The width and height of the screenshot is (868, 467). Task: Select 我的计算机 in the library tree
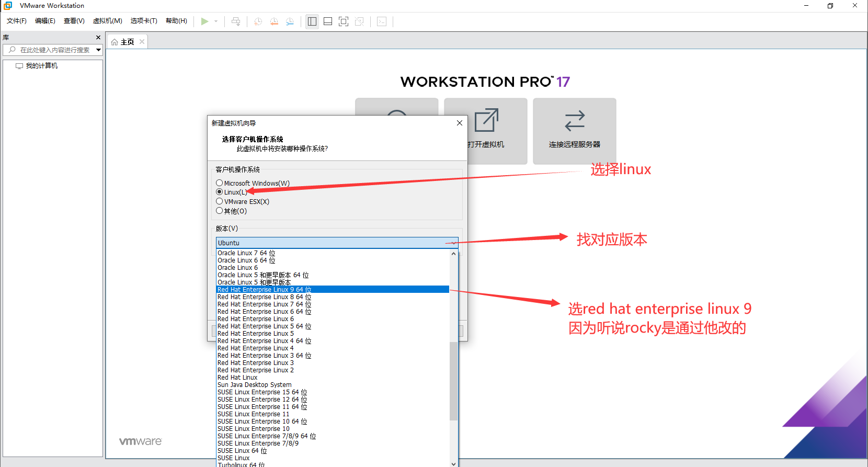tap(42, 66)
